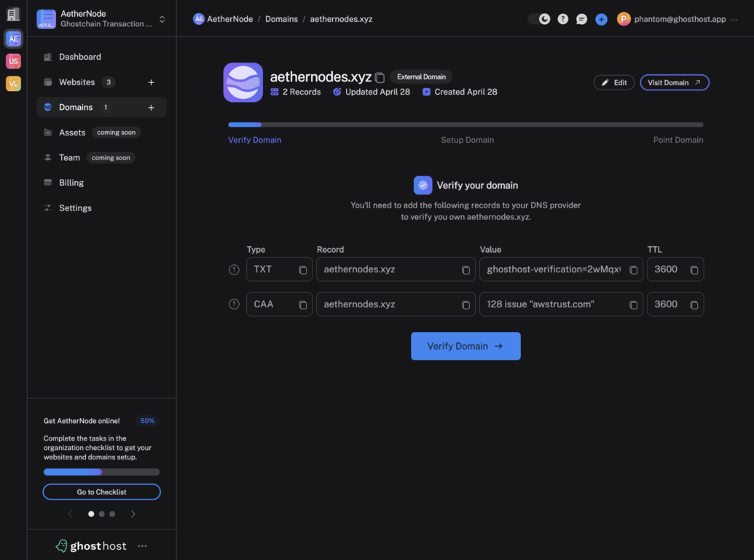This screenshot has height=560, width=754.
Task: Copy the CAA row TTL value
Action: [x=694, y=304]
